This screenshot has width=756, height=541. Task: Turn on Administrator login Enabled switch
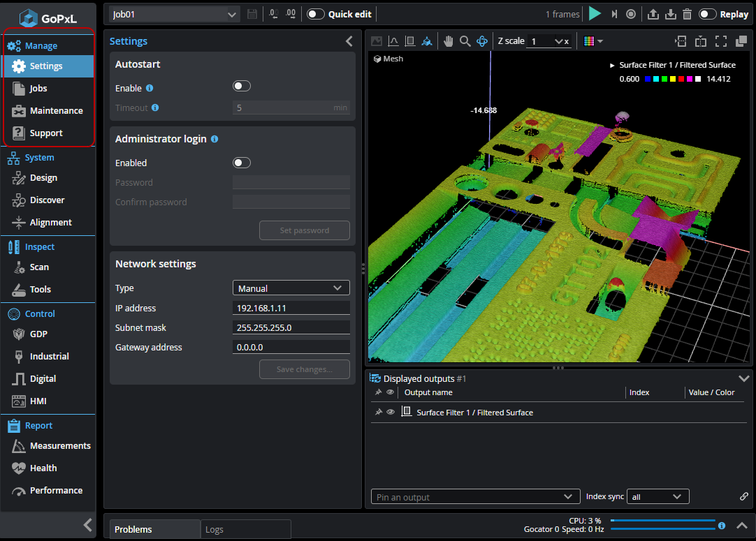click(x=242, y=163)
